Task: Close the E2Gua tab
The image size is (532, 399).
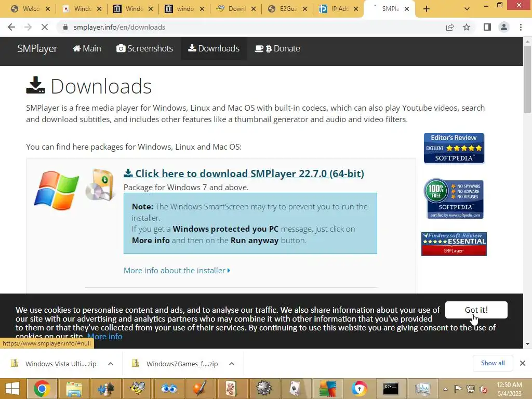Action: (x=304, y=9)
